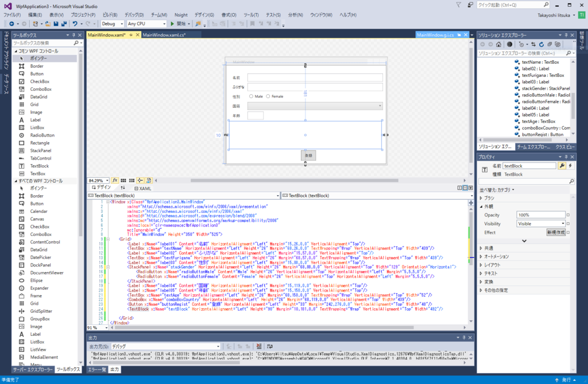
Task: Click the 開始 start debugging button
Action: tap(178, 24)
